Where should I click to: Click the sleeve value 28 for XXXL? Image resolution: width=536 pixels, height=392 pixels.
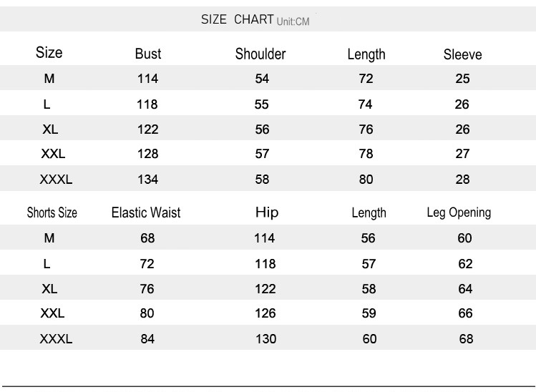pos(462,180)
